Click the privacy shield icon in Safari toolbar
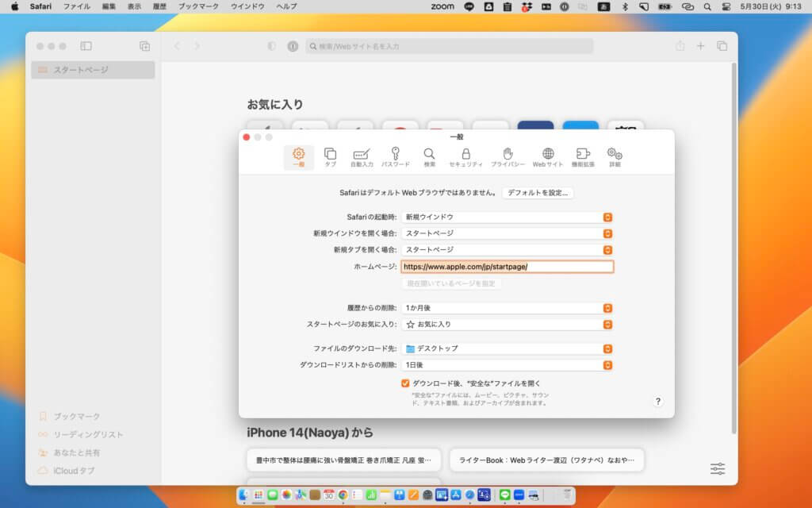Viewport: 812px width, 508px height. click(271, 46)
